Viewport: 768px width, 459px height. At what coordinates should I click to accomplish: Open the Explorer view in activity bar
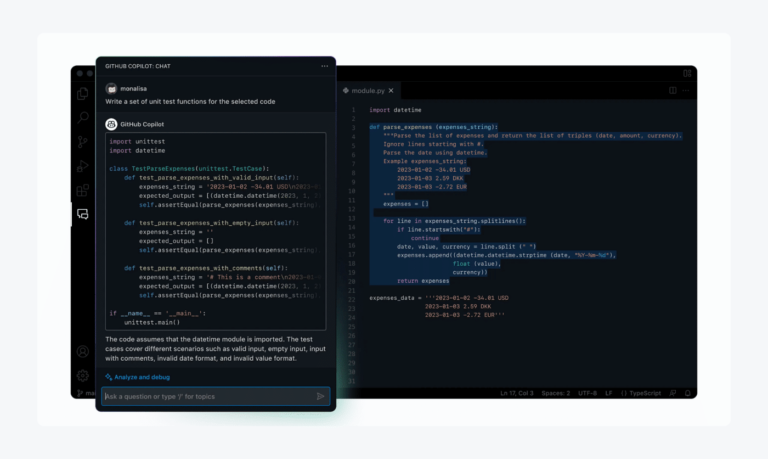83,93
